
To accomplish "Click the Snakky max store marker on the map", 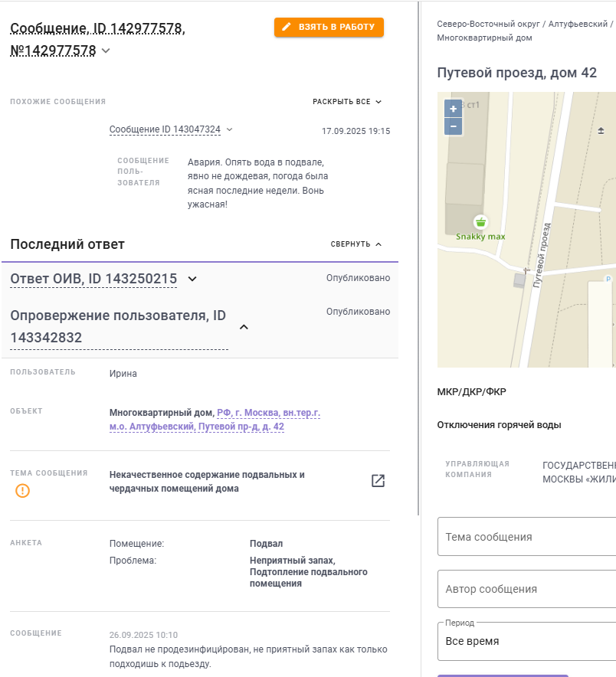I will click(480, 222).
